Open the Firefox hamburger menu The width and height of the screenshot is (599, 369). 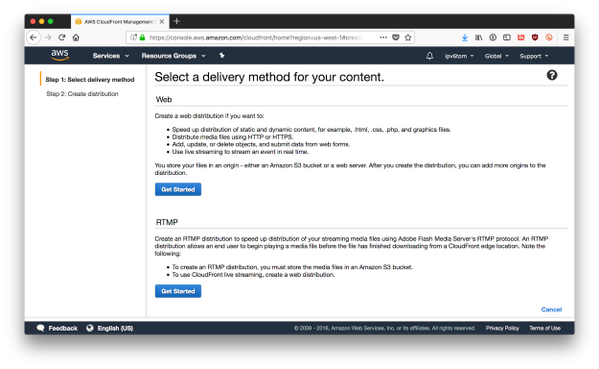coord(566,37)
